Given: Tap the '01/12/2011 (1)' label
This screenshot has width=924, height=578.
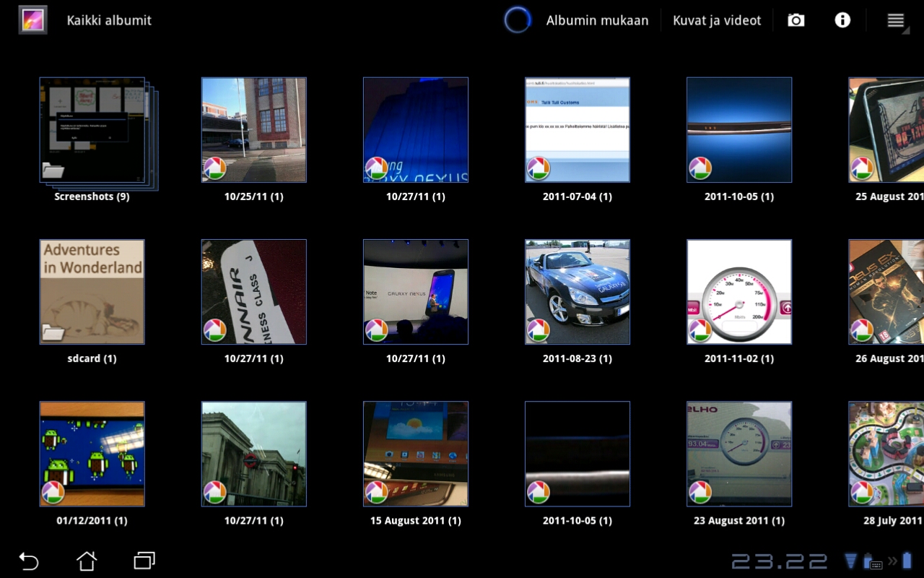Looking at the screenshot, I should pos(92,520).
